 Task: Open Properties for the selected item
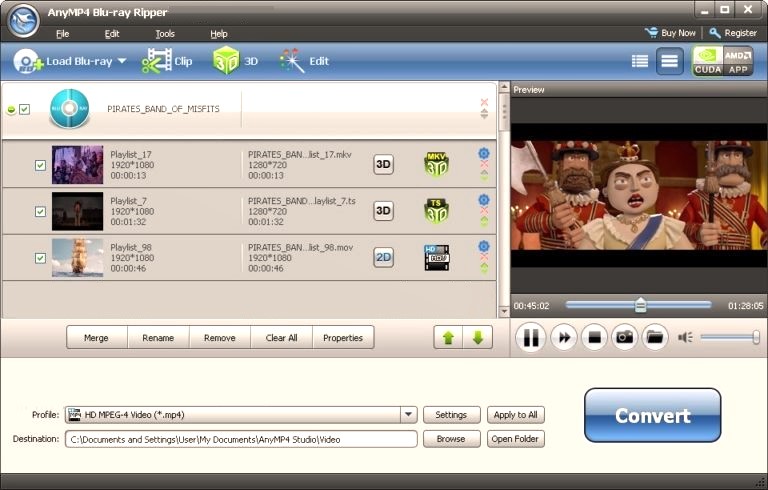(x=343, y=338)
